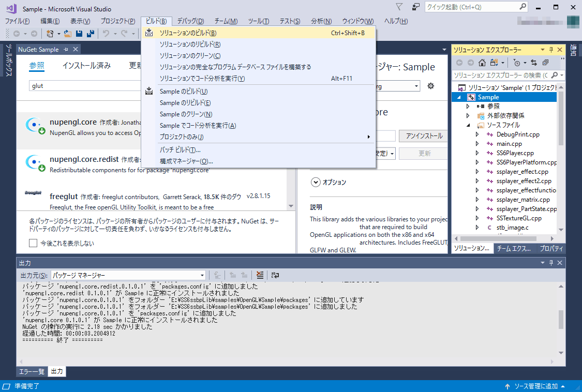This screenshot has height=392, width=582.
Task: Expand the DebugPrint.cpp tree node
Action: [477, 134]
